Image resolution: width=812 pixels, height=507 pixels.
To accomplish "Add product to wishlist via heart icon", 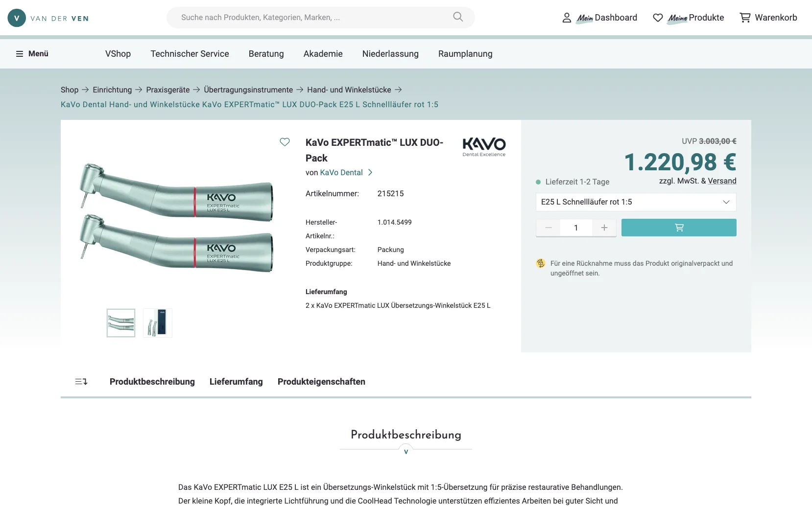I will 285,142.
